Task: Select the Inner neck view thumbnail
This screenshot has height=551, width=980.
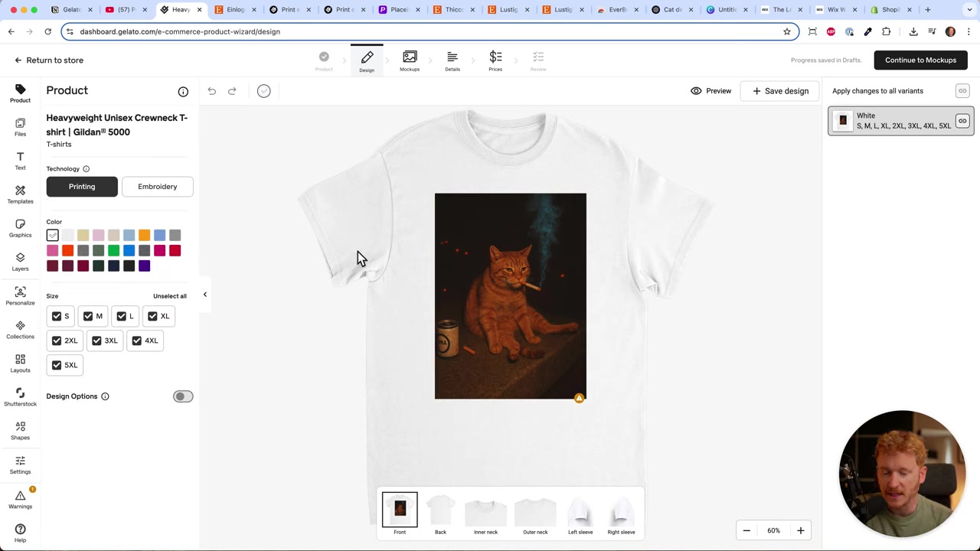Action: tap(485, 514)
